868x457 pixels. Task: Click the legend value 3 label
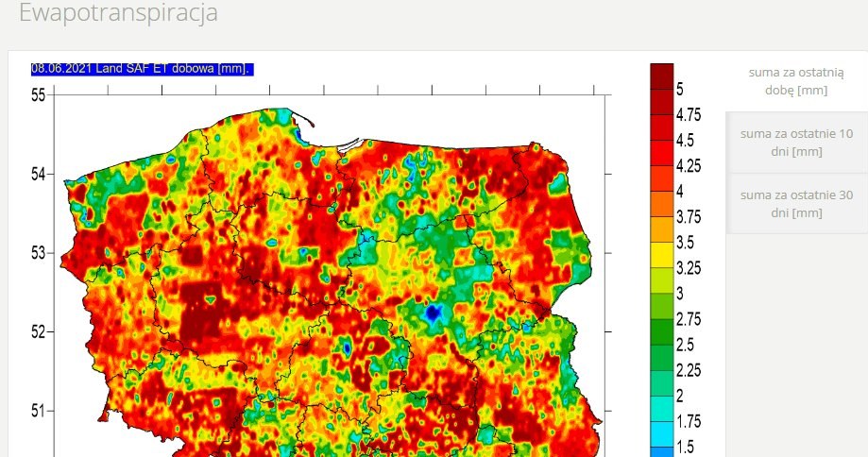(680, 294)
